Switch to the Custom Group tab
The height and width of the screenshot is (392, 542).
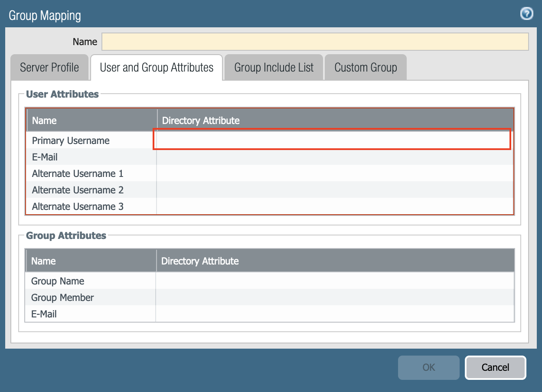point(366,67)
